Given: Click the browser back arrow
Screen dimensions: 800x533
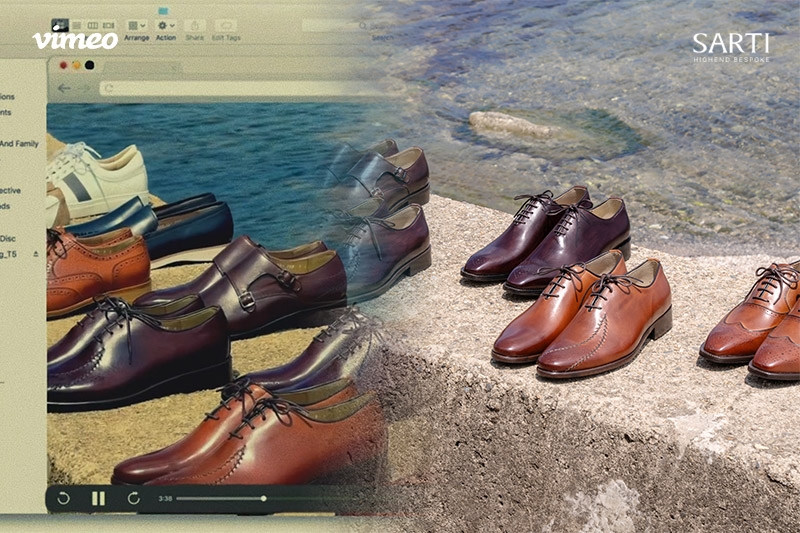Looking at the screenshot, I should [64, 88].
